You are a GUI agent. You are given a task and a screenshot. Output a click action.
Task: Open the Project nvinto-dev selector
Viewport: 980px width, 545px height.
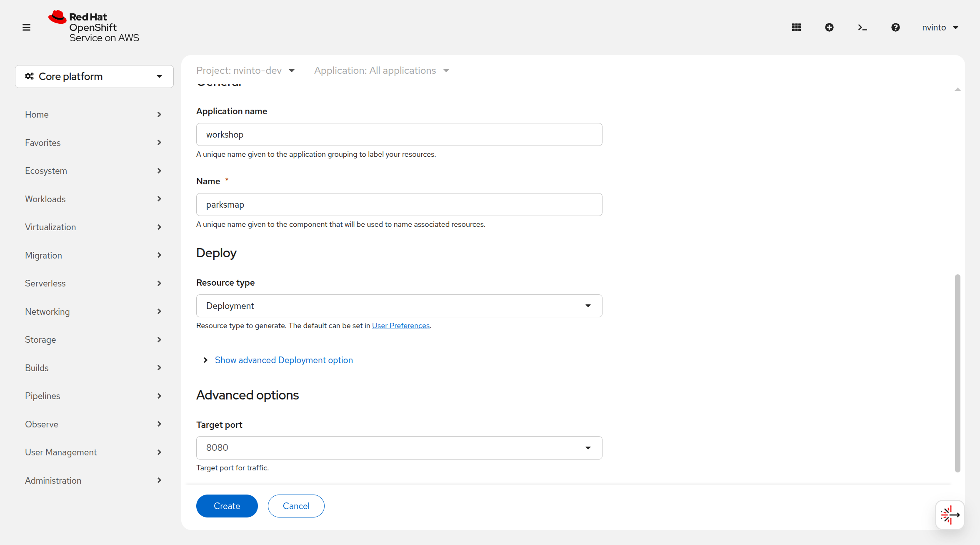(x=245, y=70)
